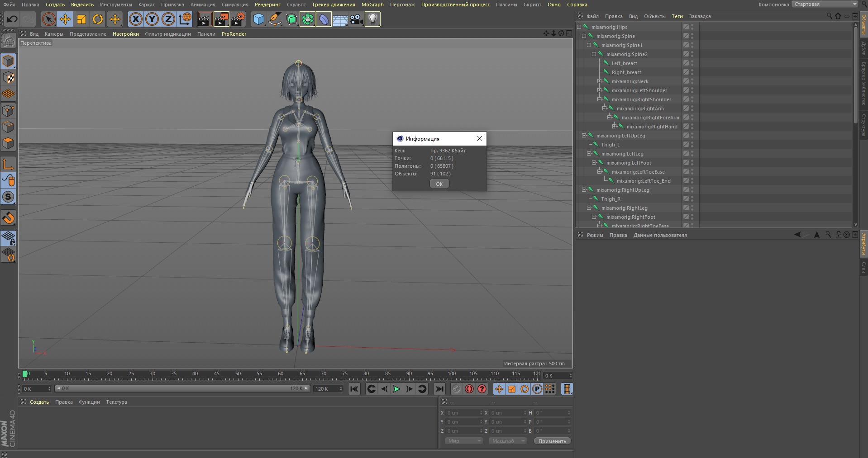Add a floor environment object

pos(340,19)
